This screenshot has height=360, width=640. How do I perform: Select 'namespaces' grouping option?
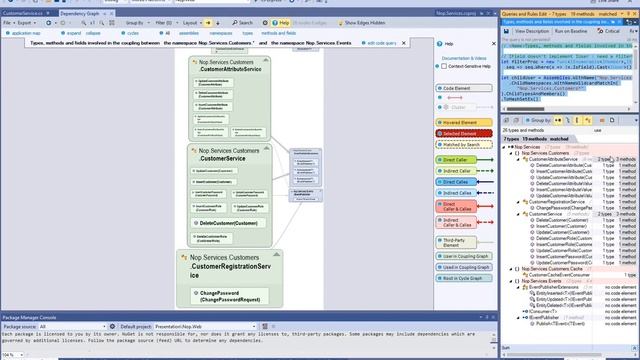pos(221,33)
